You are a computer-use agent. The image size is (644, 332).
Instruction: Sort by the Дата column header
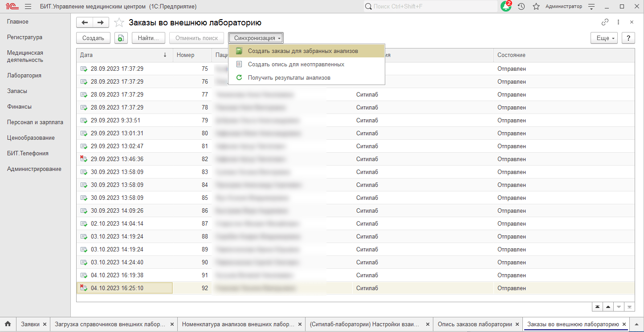(120, 55)
